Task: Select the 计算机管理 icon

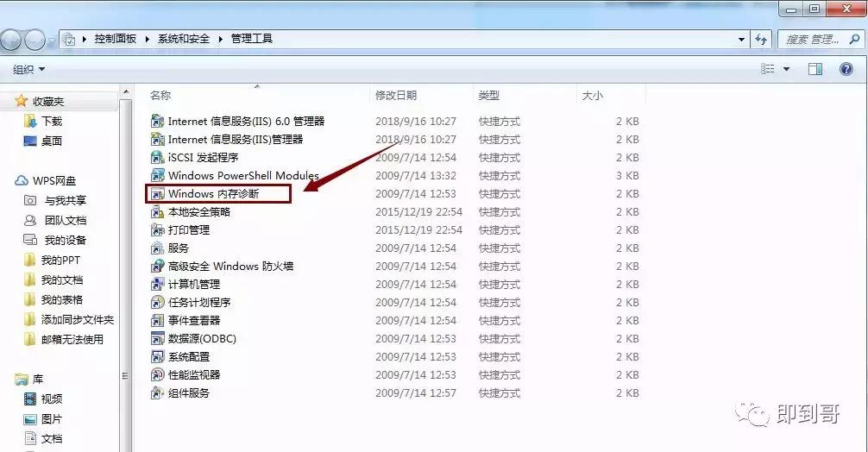Action: [x=158, y=285]
